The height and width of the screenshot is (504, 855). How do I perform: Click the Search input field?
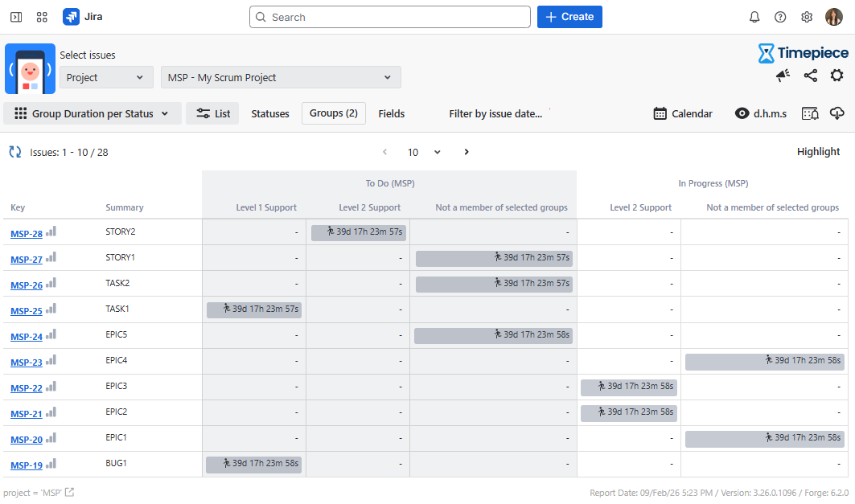click(390, 17)
